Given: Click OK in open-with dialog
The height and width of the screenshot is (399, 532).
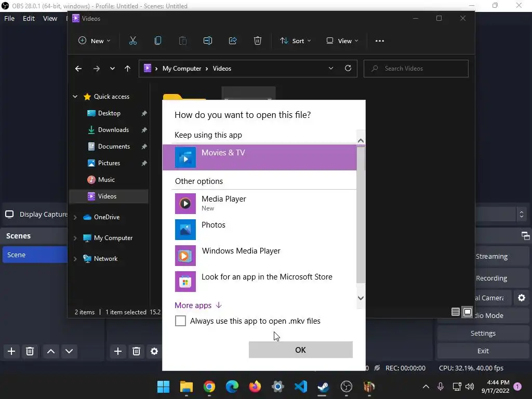Looking at the screenshot, I should tap(301, 350).
